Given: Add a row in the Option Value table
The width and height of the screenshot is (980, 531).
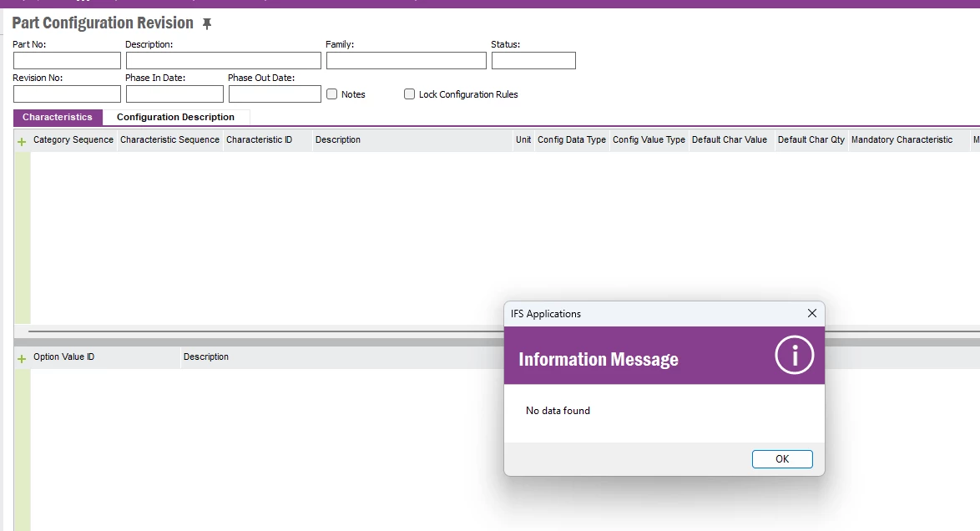Looking at the screenshot, I should tap(22, 359).
